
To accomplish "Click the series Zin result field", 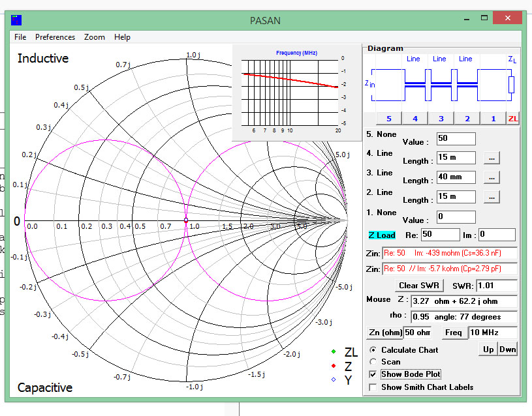I will (450, 253).
